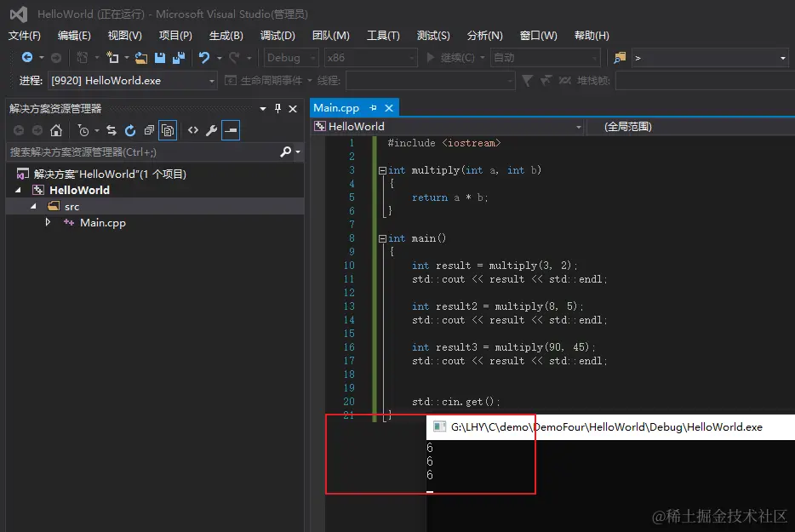Undo the last action
This screenshot has width=795, height=532.
(x=203, y=58)
